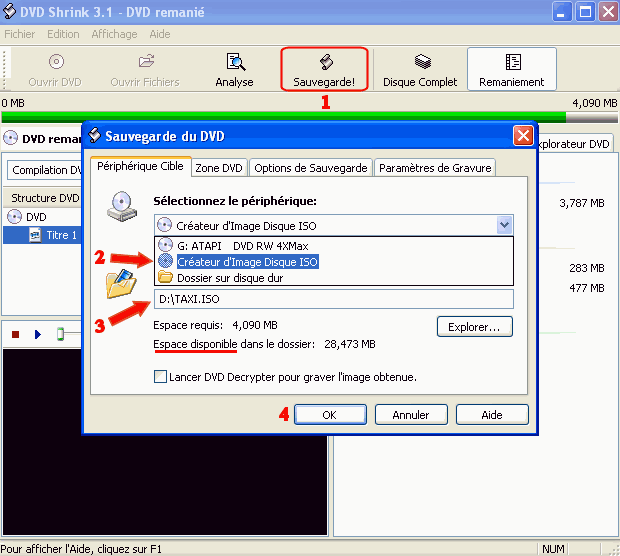The height and width of the screenshot is (556, 620).
Task: Confirm the save dialog with OK
Action: pyautogui.click(x=330, y=414)
